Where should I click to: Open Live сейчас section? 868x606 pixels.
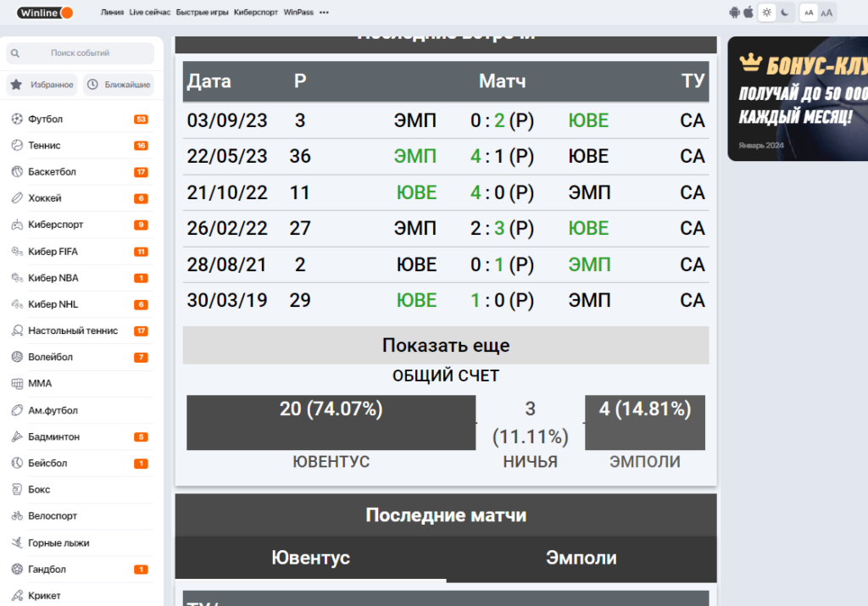(x=150, y=12)
